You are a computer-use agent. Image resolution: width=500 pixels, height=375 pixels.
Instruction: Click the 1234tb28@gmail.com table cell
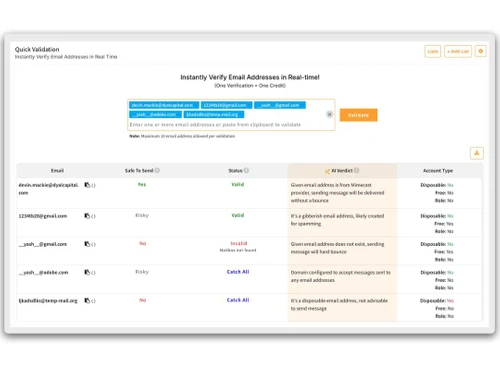pyautogui.click(x=43, y=216)
